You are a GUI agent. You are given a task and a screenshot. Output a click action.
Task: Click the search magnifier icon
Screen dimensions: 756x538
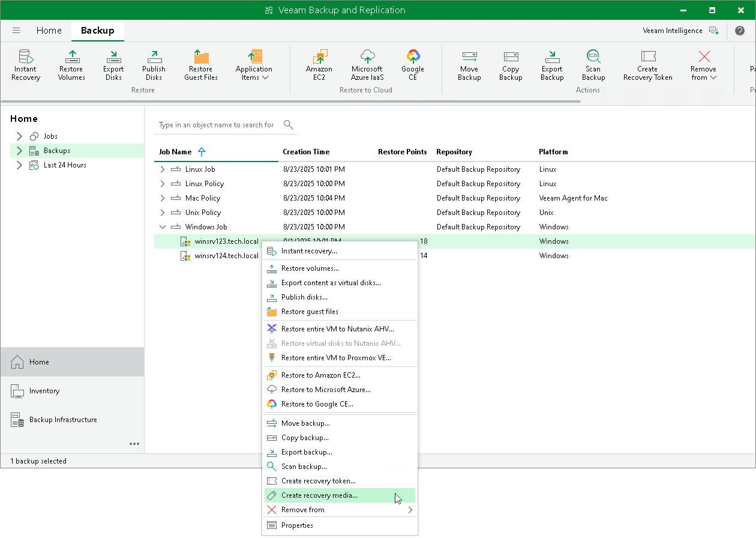click(289, 125)
